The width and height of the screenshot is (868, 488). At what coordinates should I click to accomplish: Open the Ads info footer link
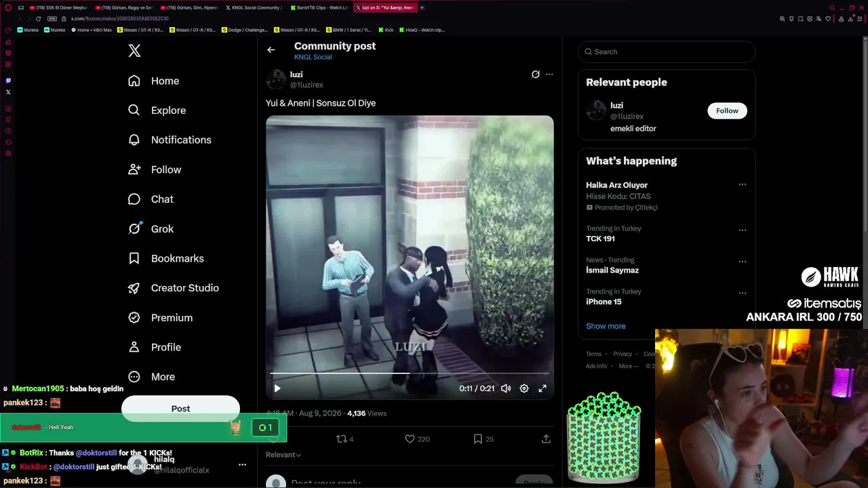[597, 366]
